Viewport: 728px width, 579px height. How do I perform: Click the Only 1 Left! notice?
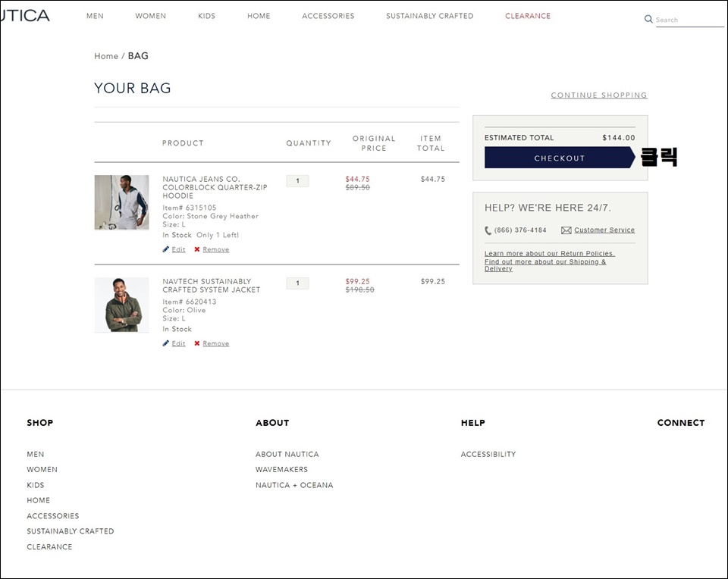(x=218, y=235)
